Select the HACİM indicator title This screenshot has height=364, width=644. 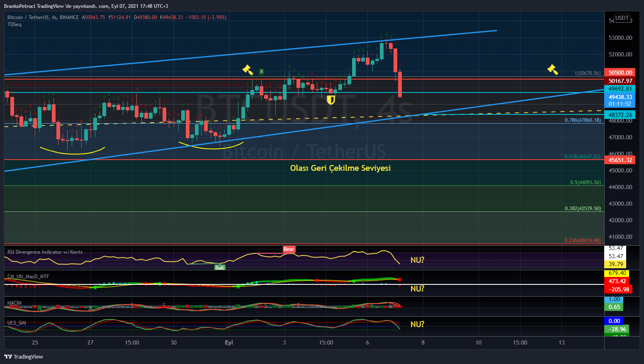[x=15, y=303]
